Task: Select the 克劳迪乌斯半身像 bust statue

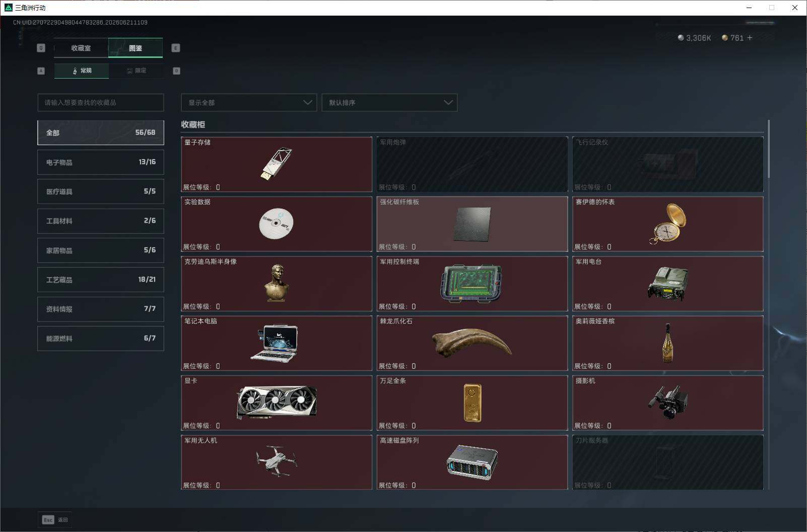Action: coord(277,284)
